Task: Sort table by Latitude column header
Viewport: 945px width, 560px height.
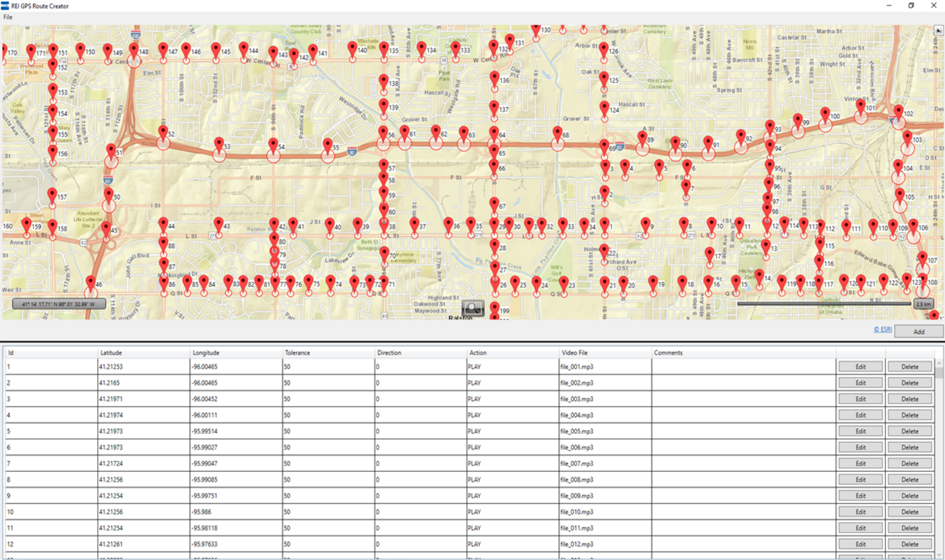Action: pos(111,353)
